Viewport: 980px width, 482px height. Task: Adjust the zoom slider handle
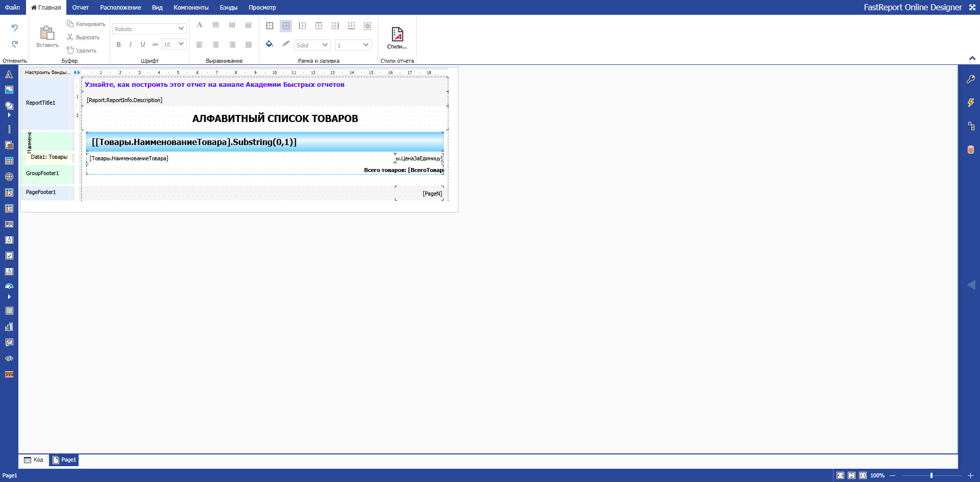(932, 475)
